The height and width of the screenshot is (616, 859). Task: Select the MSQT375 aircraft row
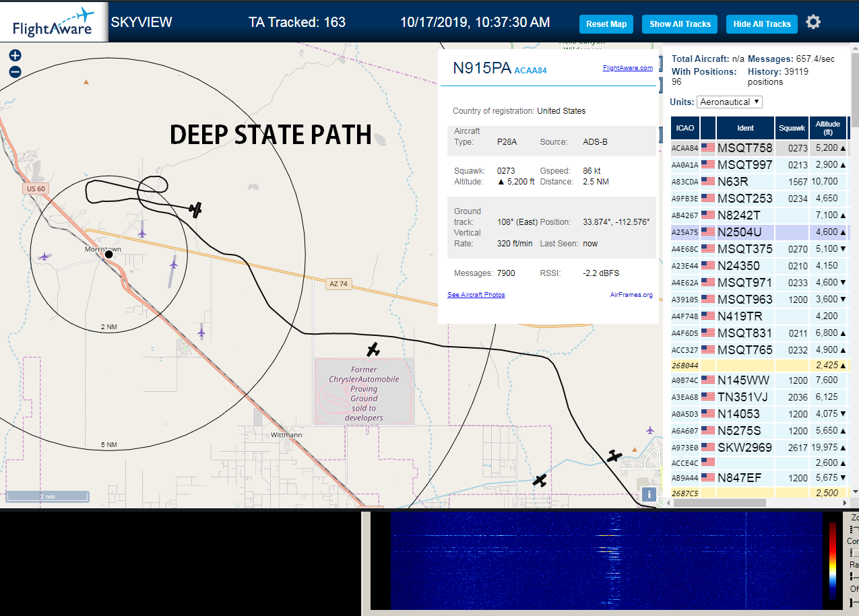(x=759, y=249)
